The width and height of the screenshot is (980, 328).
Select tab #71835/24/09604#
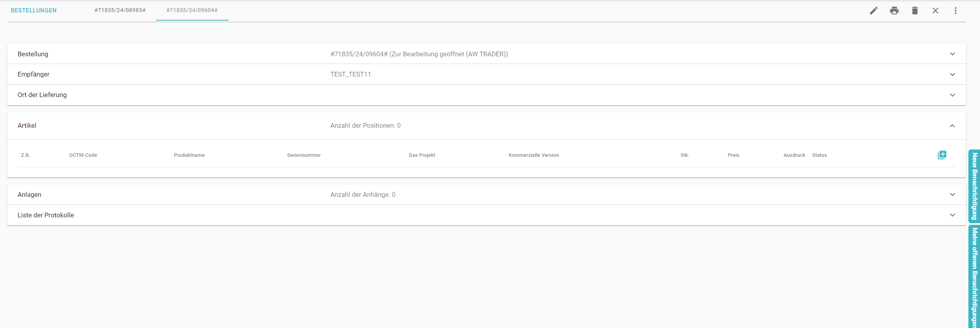[192, 10]
